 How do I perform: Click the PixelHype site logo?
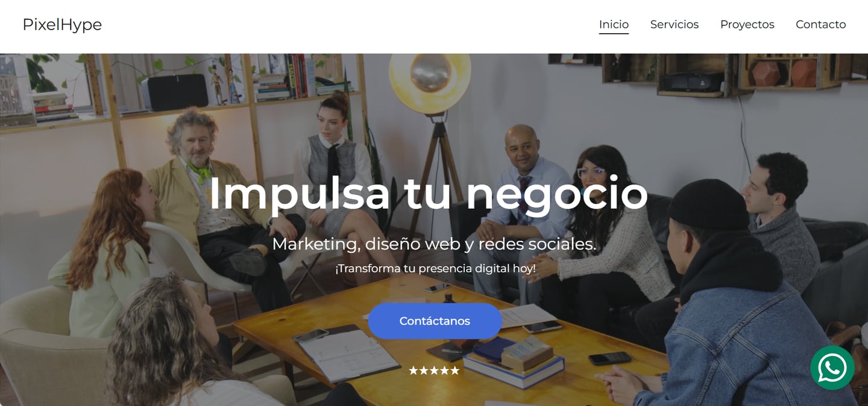click(x=62, y=24)
